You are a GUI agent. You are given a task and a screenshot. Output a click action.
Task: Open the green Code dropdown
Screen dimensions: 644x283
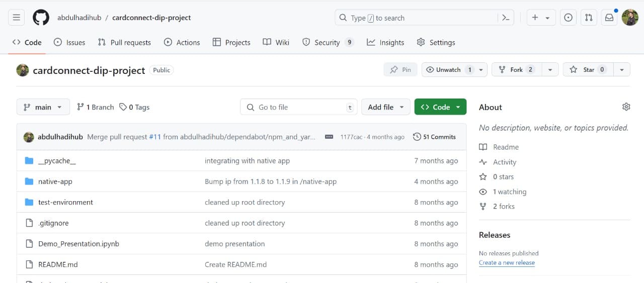coord(440,107)
